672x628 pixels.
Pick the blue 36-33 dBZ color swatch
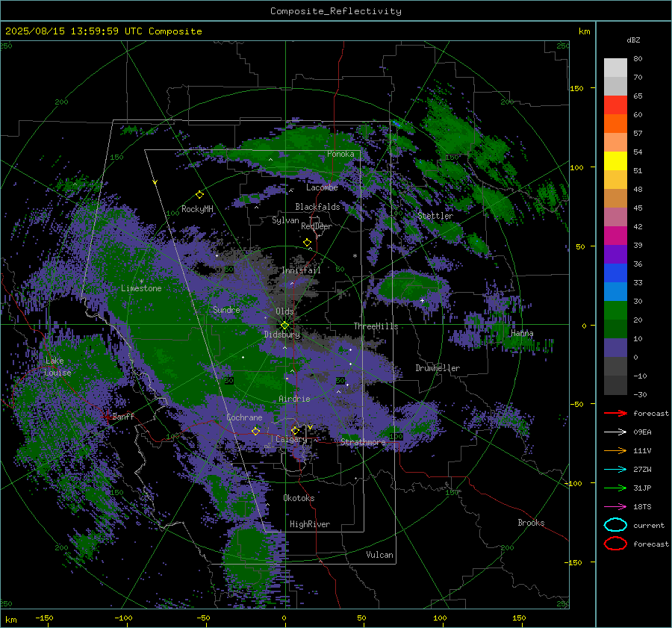tap(615, 273)
